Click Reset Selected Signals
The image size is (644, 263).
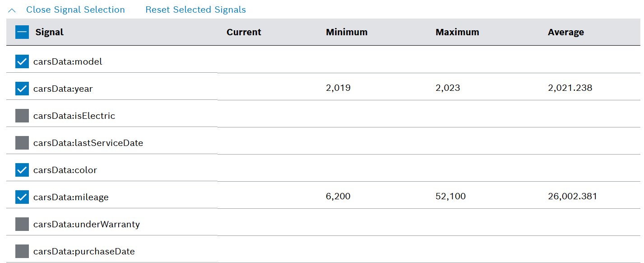click(195, 9)
